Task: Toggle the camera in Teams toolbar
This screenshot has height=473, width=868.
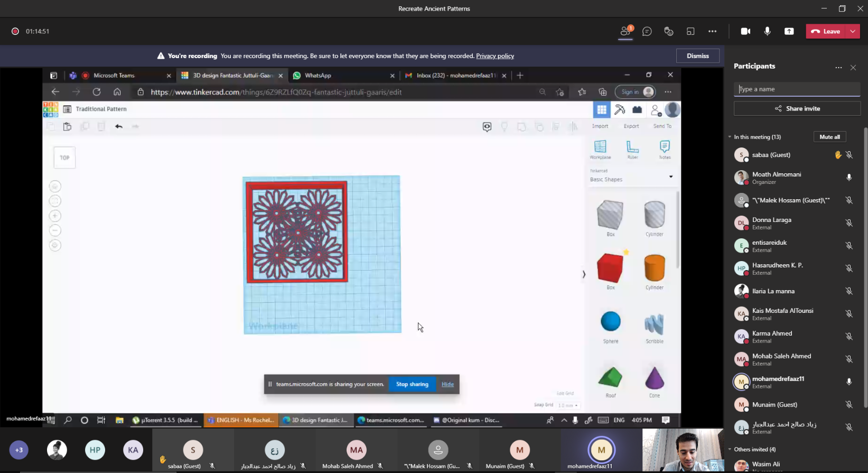Action: point(745,31)
